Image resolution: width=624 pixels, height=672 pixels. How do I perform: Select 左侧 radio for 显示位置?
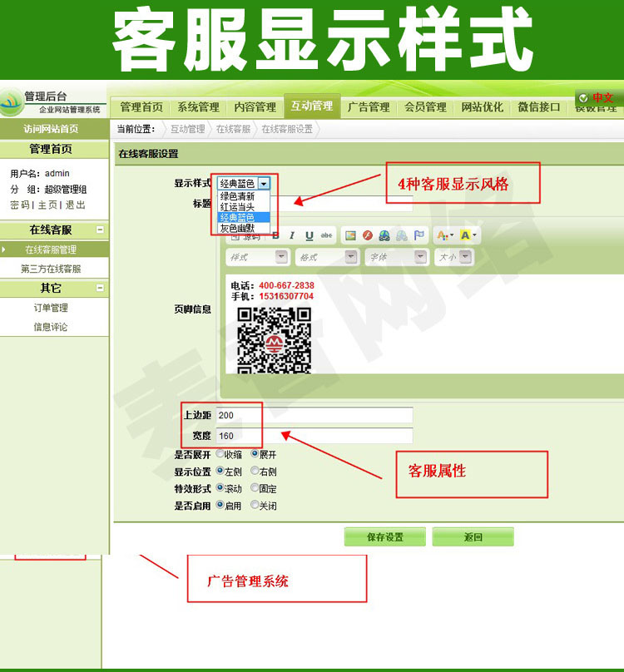coord(220,471)
